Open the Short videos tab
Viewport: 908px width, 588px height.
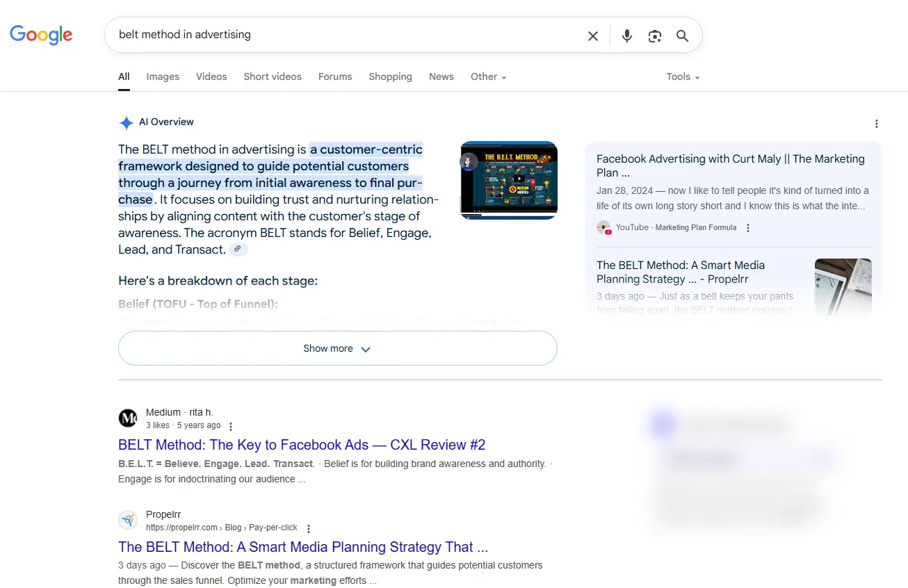click(273, 76)
